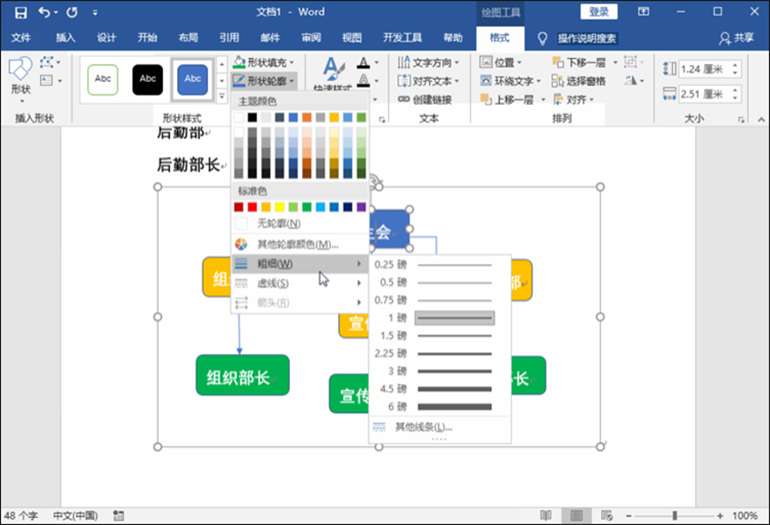
Task: Pick the red standard color swatch
Action: [252, 207]
